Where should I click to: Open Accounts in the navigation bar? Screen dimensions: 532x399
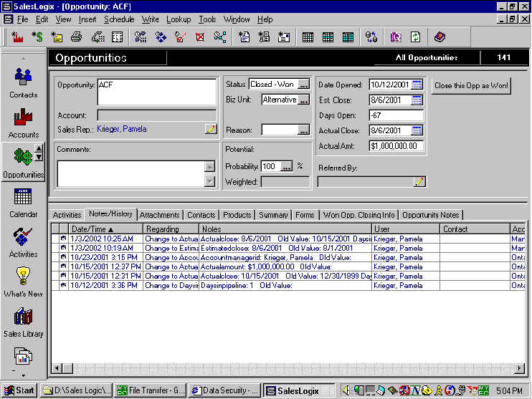click(23, 123)
